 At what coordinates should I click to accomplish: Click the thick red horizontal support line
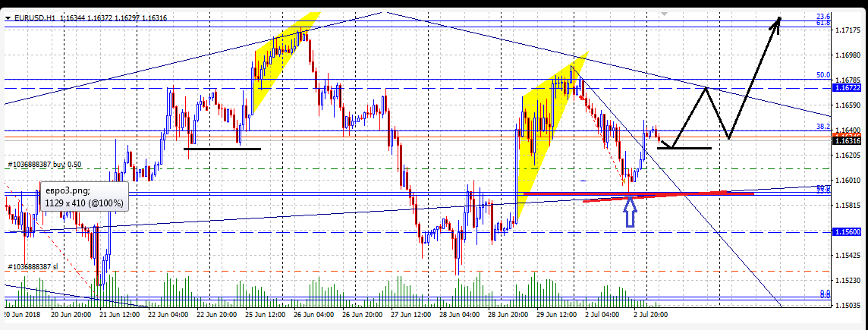pyautogui.click(x=637, y=194)
